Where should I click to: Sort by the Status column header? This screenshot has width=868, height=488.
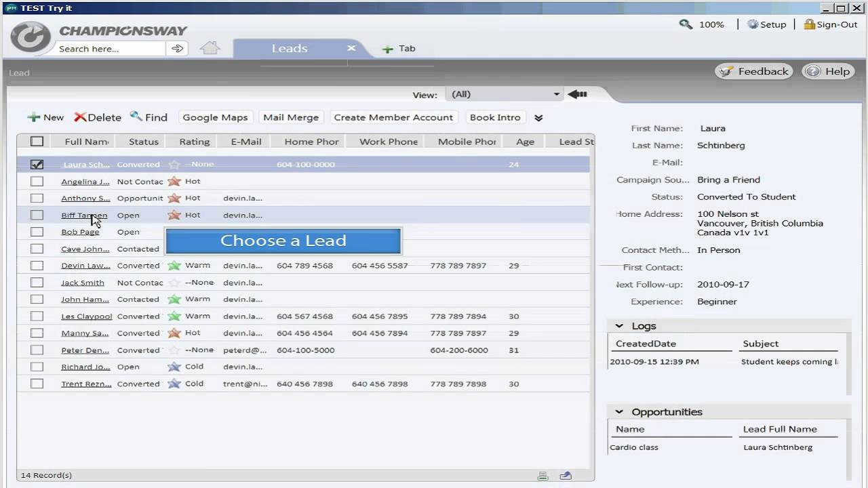click(144, 142)
